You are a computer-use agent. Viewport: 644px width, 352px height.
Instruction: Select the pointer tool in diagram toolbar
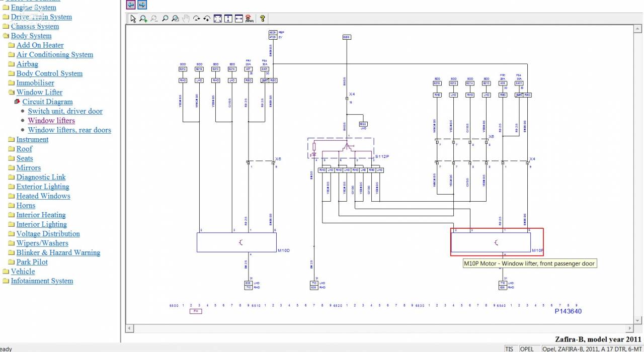133,19
